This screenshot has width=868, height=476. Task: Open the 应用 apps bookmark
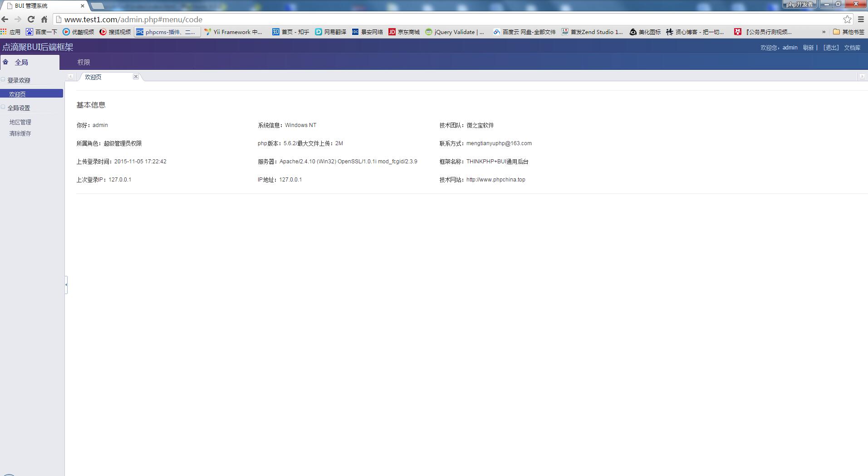10,32
